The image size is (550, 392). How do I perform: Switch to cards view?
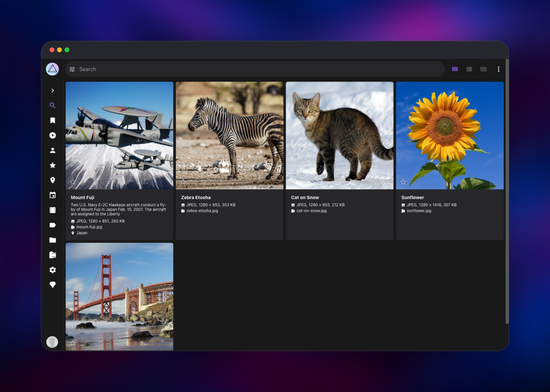(455, 69)
